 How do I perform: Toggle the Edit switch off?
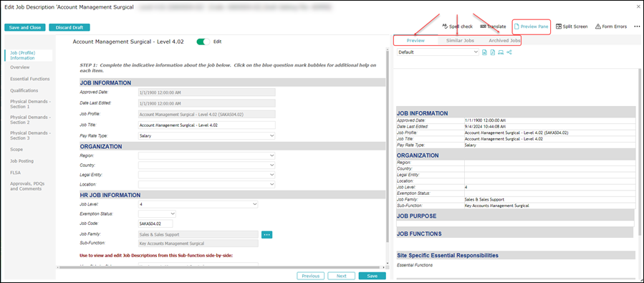203,42
